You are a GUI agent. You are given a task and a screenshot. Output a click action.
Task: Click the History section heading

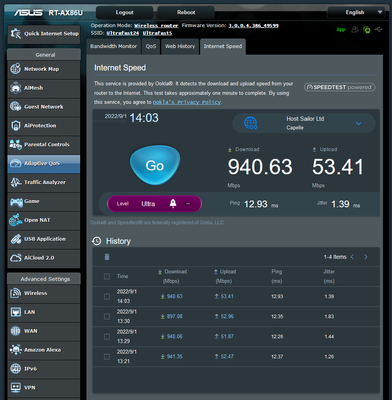pyautogui.click(x=118, y=241)
